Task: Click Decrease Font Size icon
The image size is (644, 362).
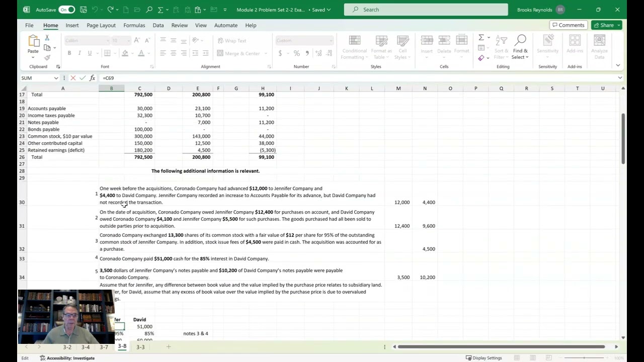Action: 147,41
